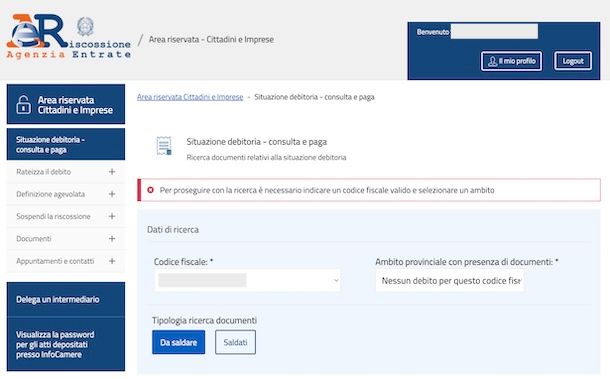The height and width of the screenshot is (379, 610).
Task: Click the Agenzia Entrate Riscossione logo
Action: pos(68,37)
